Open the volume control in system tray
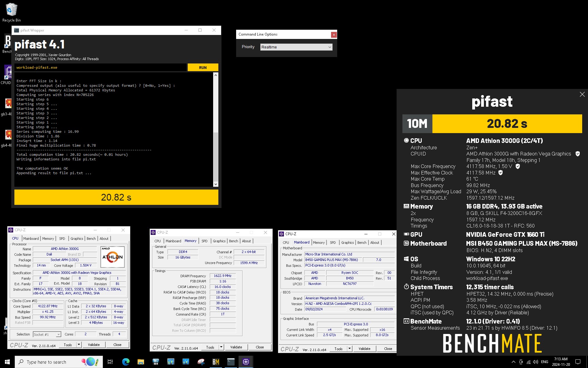The width and height of the screenshot is (588, 368). [536, 362]
